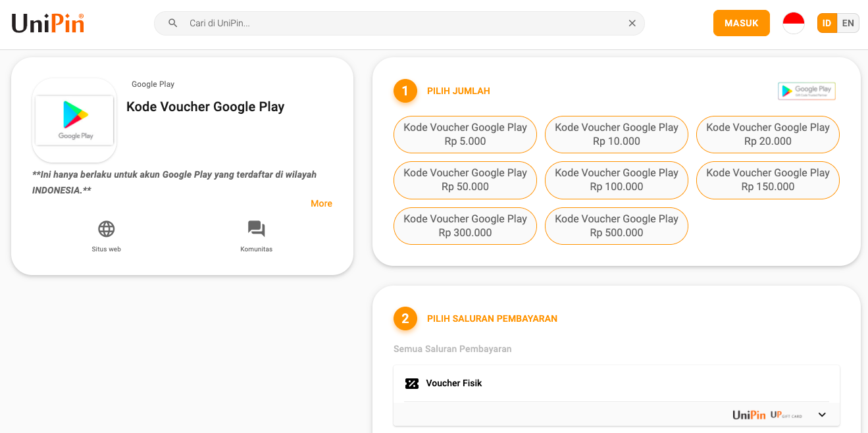Clear search with the X icon
Viewport: 868px width, 433px height.
tap(632, 23)
